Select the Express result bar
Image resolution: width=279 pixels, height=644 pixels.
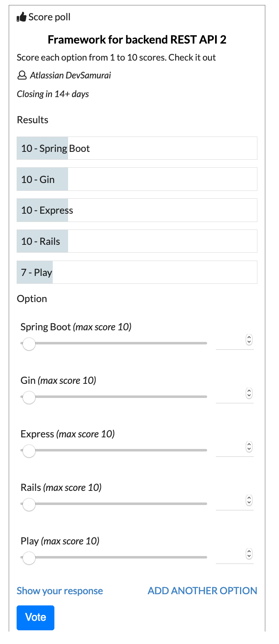tap(137, 210)
